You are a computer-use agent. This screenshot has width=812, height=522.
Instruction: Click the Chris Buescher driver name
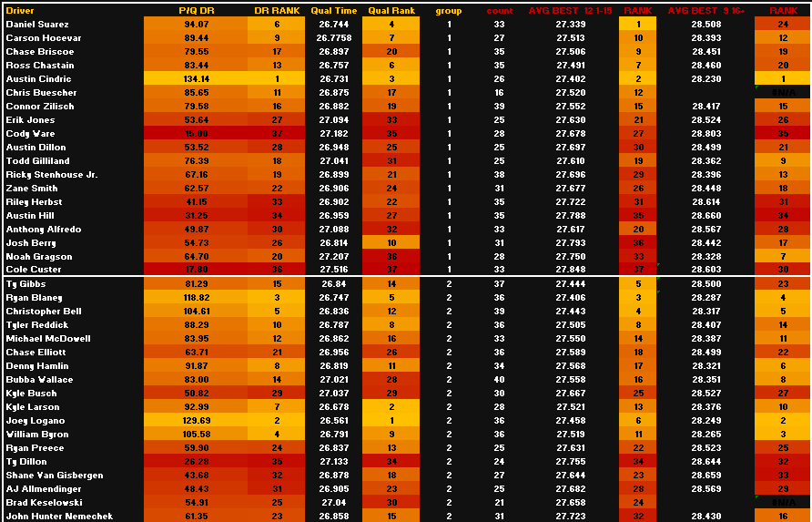pyautogui.click(x=42, y=93)
